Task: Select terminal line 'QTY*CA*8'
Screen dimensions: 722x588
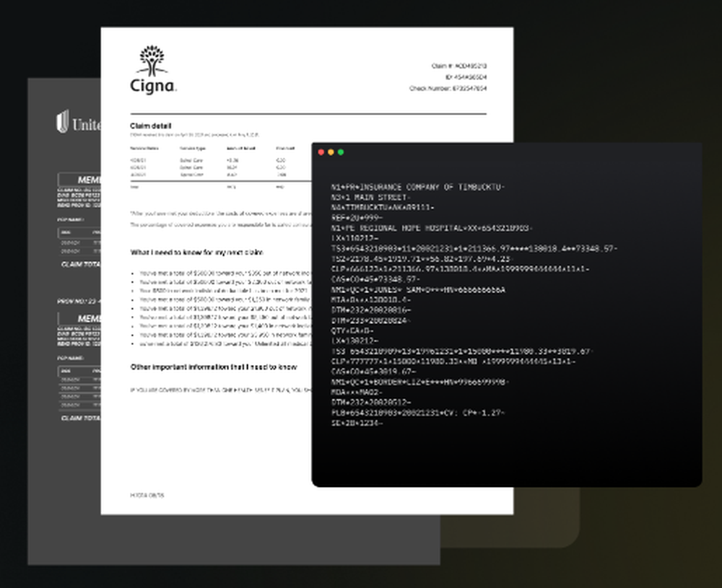Action: coord(353,331)
